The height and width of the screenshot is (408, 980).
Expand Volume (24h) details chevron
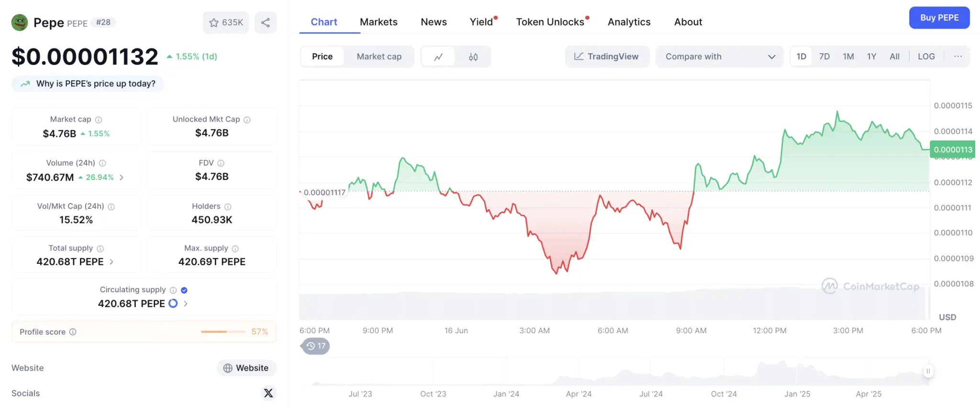point(122,178)
